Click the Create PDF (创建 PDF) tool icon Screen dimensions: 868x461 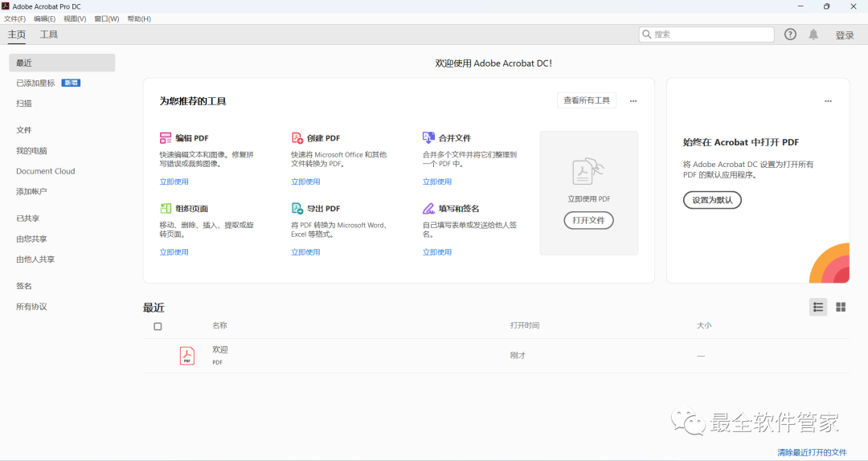pos(297,138)
